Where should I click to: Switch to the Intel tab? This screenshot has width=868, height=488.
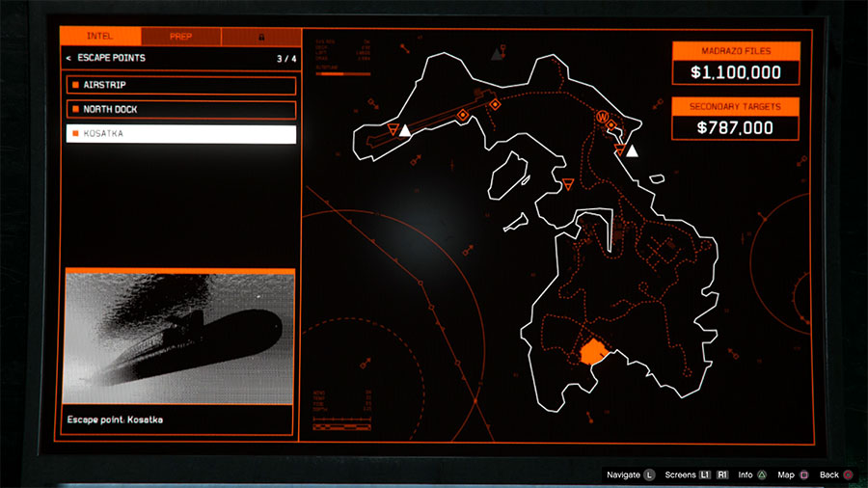(x=99, y=37)
